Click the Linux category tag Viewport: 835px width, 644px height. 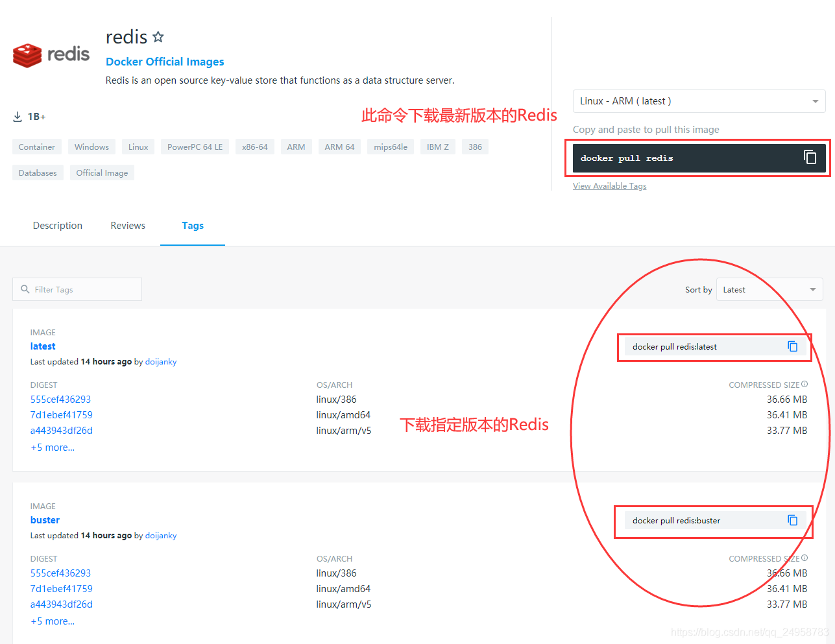(138, 147)
